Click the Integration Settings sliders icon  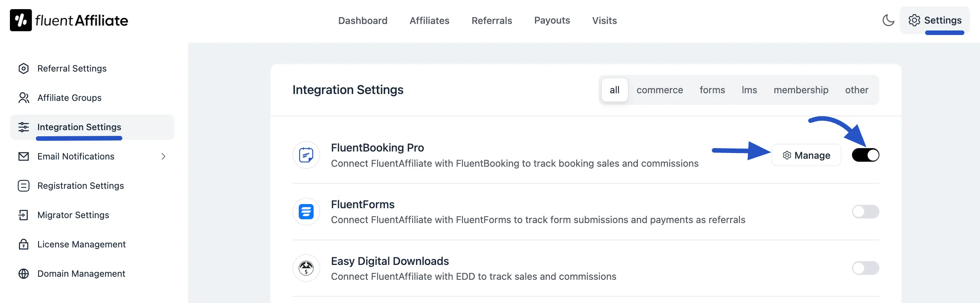click(24, 127)
